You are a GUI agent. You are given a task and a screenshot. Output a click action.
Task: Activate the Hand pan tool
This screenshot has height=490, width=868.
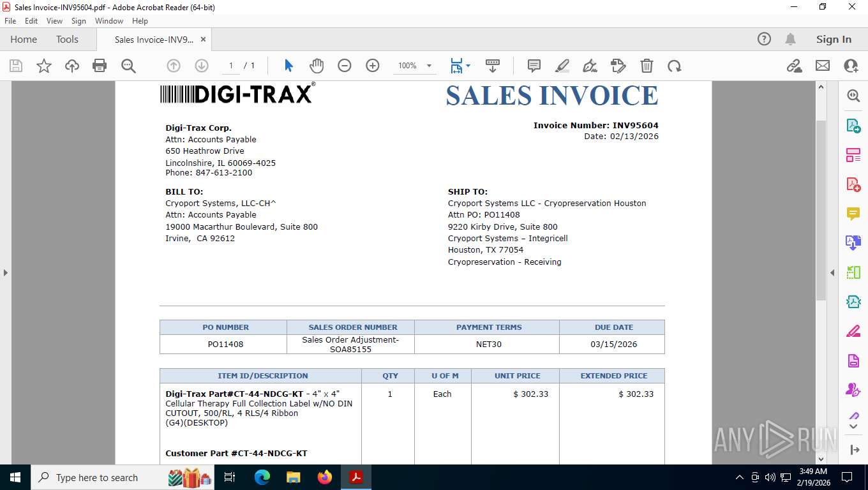click(x=317, y=66)
